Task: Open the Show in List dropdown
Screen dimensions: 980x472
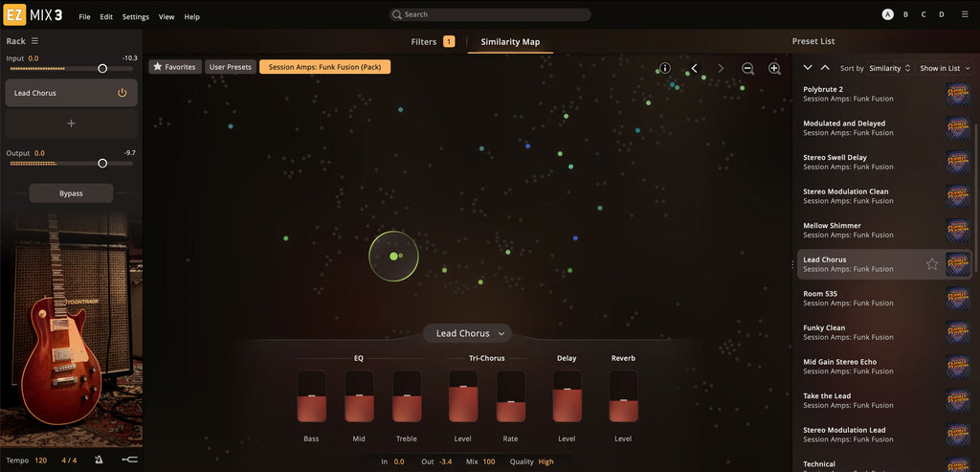Action: 945,68
